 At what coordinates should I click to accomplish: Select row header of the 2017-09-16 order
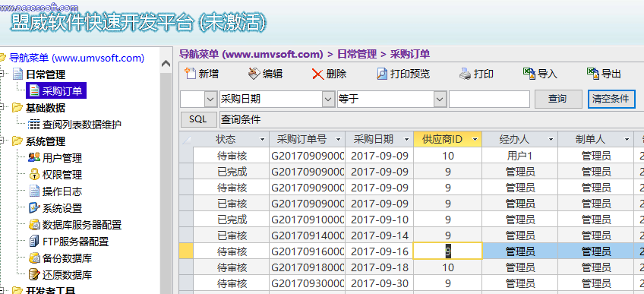(186, 251)
